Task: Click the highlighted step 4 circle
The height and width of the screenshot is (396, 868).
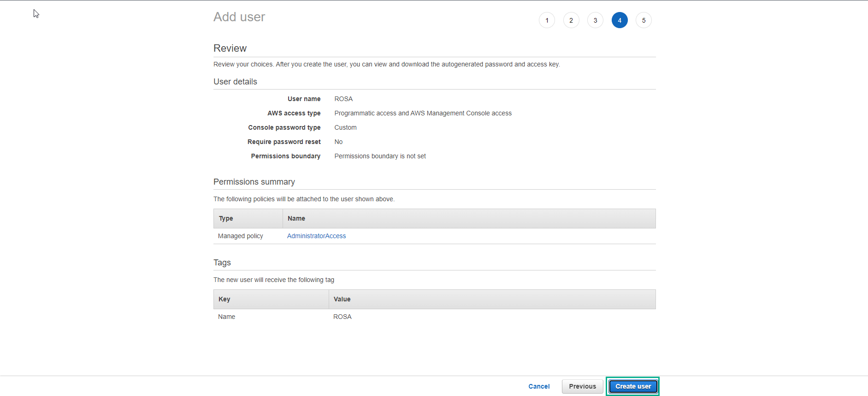Action: (x=620, y=20)
